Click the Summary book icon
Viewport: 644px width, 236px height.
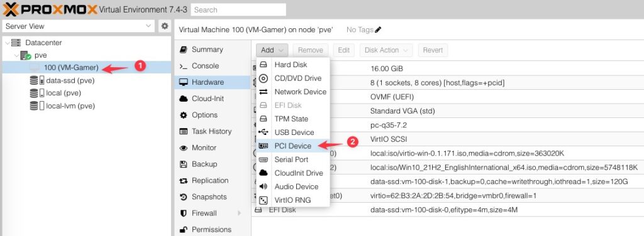point(184,50)
